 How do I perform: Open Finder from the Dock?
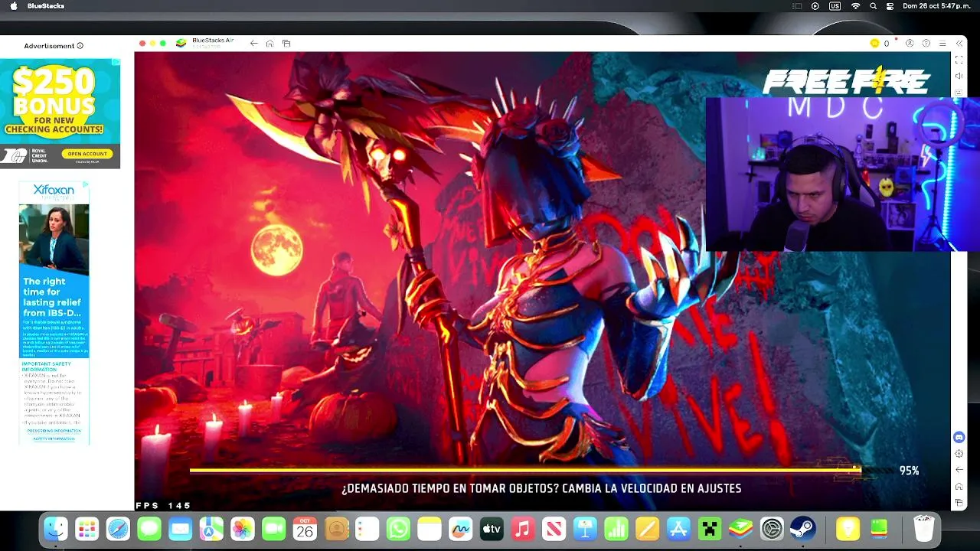[x=56, y=529]
